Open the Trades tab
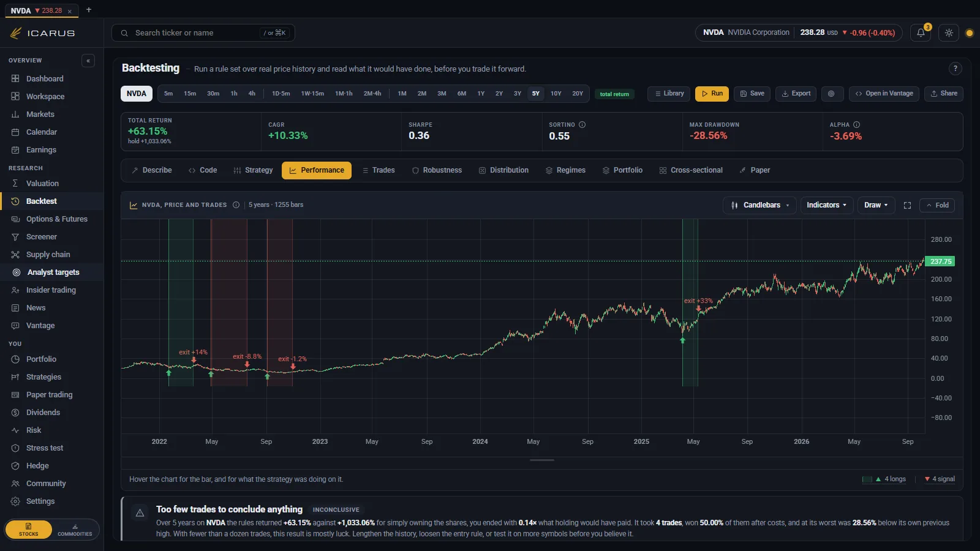Viewport: 980px width, 551px height. [379, 170]
